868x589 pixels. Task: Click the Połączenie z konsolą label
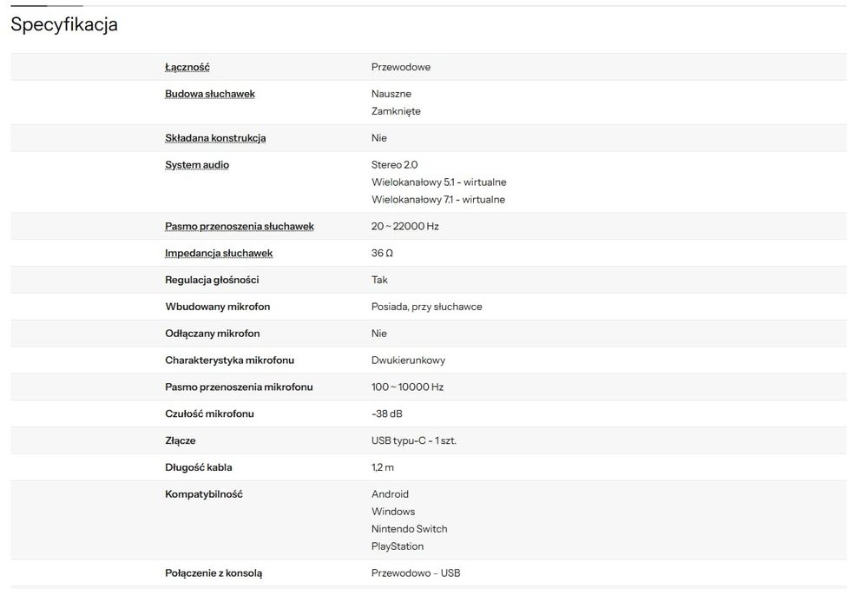click(213, 573)
